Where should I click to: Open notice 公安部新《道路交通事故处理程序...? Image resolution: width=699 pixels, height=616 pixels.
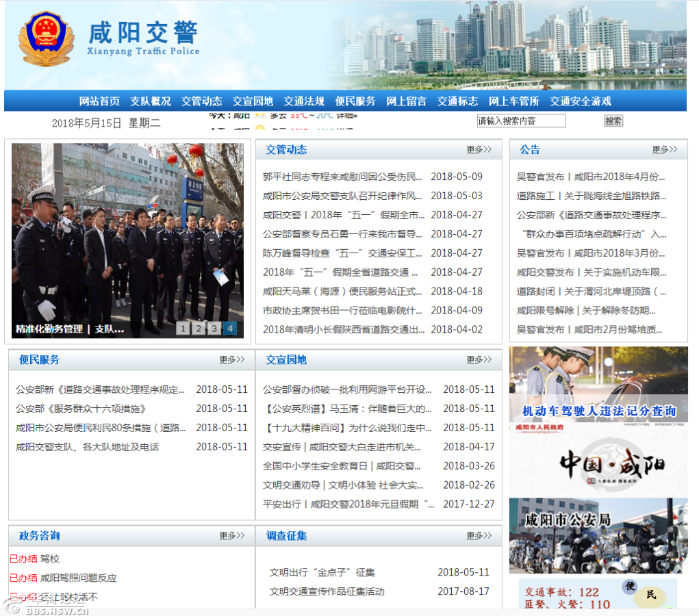[591, 216]
